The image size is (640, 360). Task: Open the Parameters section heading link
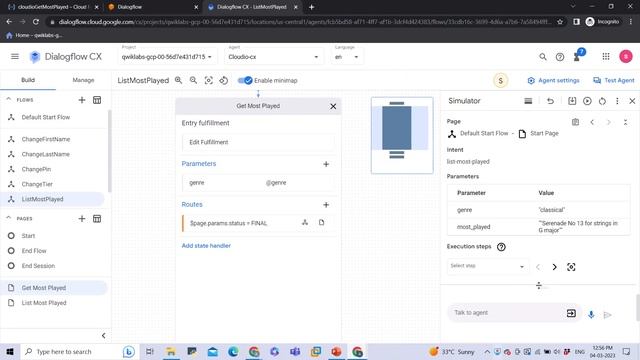tap(199, 164)
